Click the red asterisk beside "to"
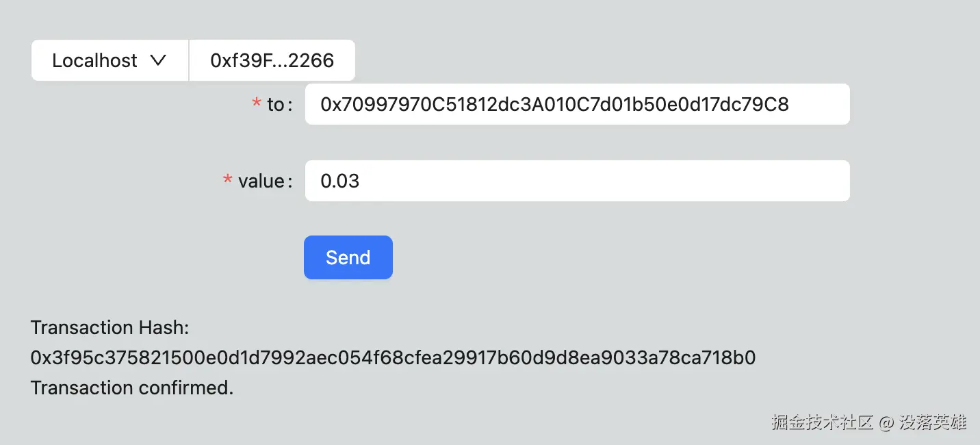This screenshot has width=980, height=445. click(x=257, y=104)
